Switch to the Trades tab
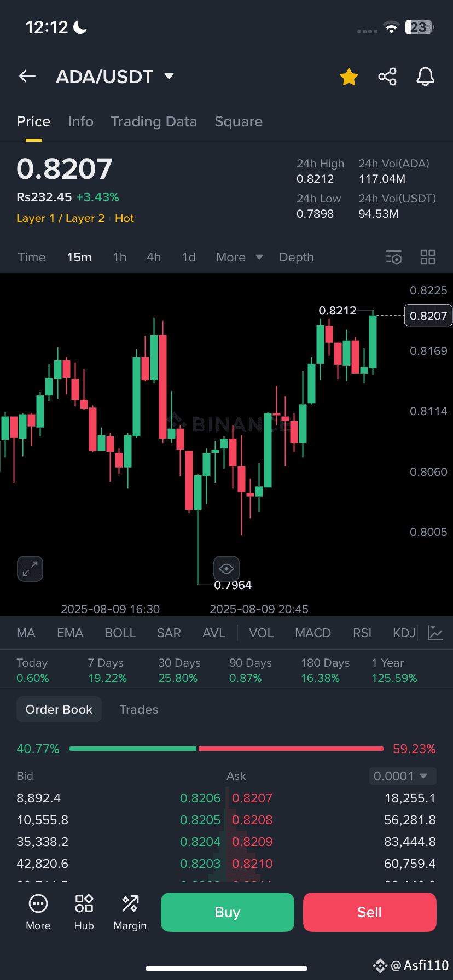The image size is (453, 980). 139,709
